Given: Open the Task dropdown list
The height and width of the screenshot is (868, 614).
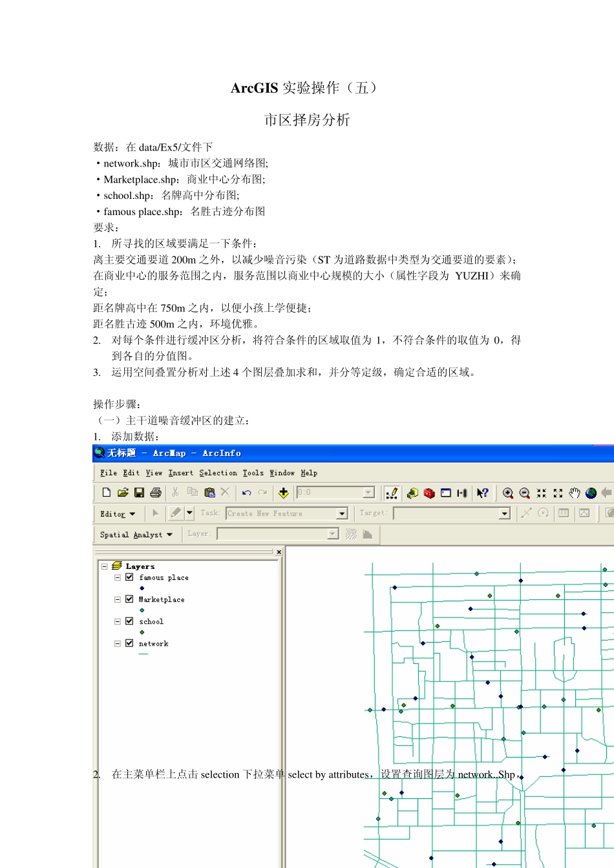Looking at the screenshot, I should (343, 513).
